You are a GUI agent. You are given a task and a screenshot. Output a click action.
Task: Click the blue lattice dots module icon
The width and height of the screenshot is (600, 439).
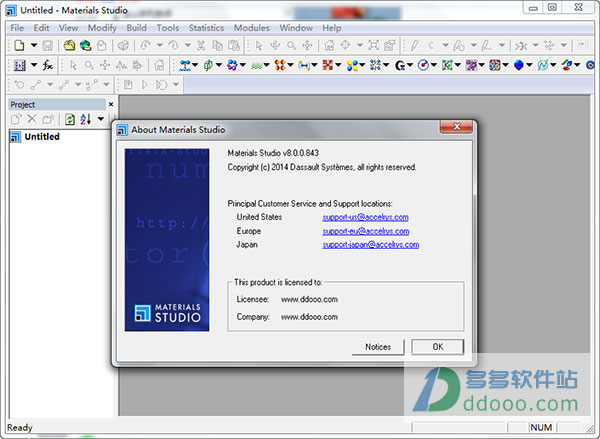pyautogui.click(x=375, y=65)
